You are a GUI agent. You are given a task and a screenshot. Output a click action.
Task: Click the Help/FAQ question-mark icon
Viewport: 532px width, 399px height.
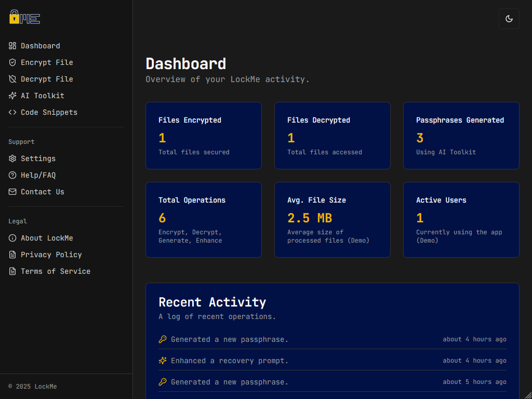click(x=12, y=175)
